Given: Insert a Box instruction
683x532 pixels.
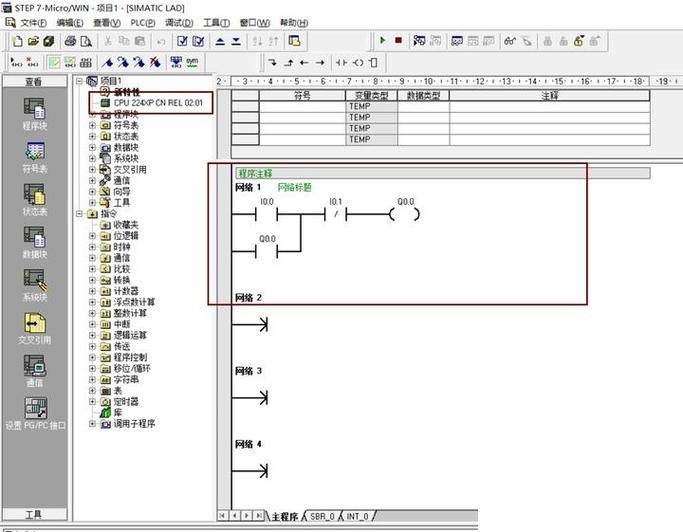Looking at the screenshot, I should point(373,63).
